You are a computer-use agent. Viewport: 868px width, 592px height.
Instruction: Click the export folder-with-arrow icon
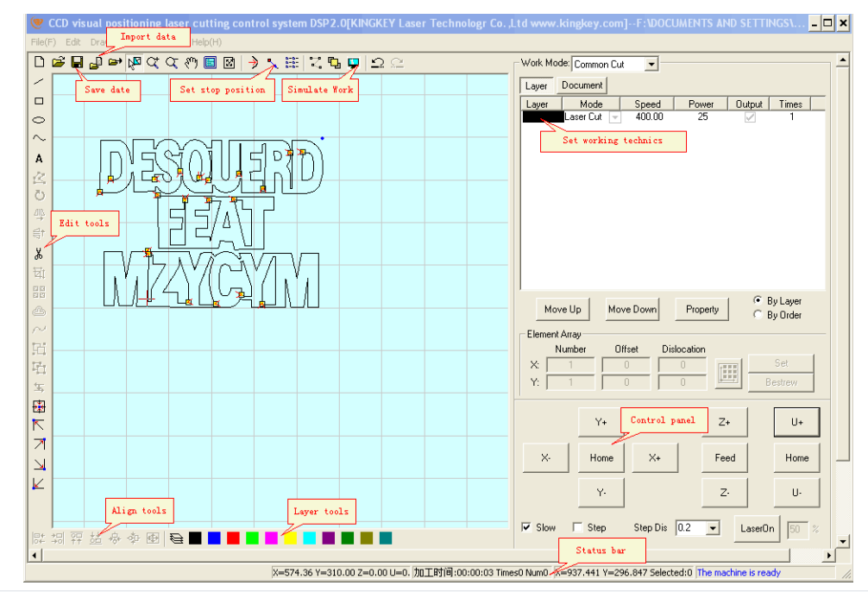coord(115,62)
